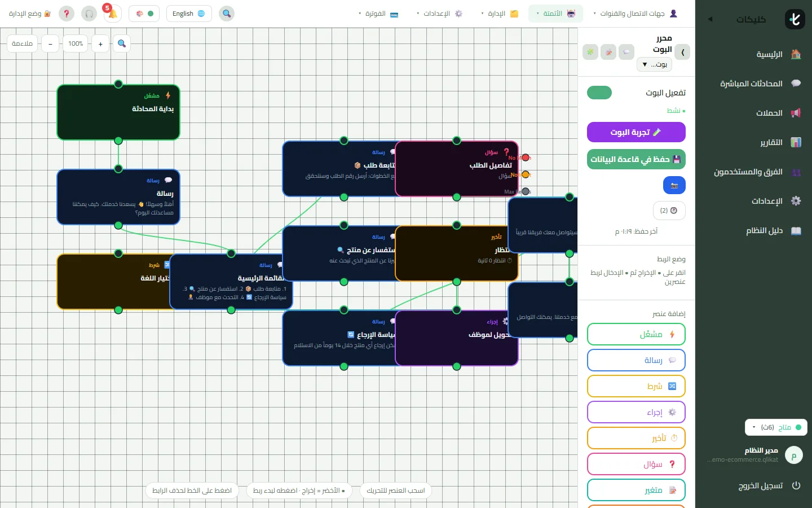Click the كليكات logo icon

click(795, 19)
